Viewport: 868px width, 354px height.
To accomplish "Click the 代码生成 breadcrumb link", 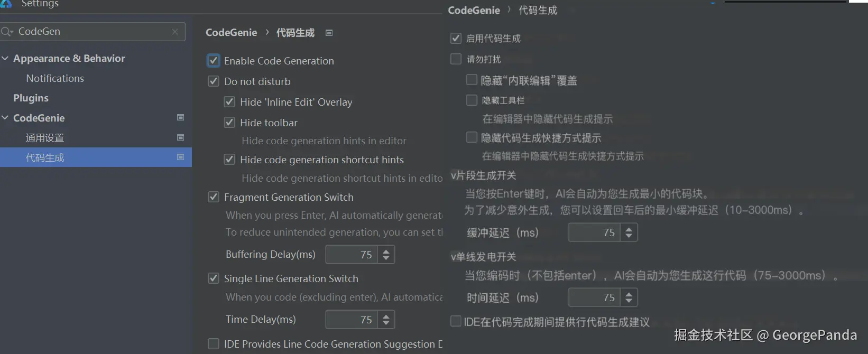I will (294, 32).
